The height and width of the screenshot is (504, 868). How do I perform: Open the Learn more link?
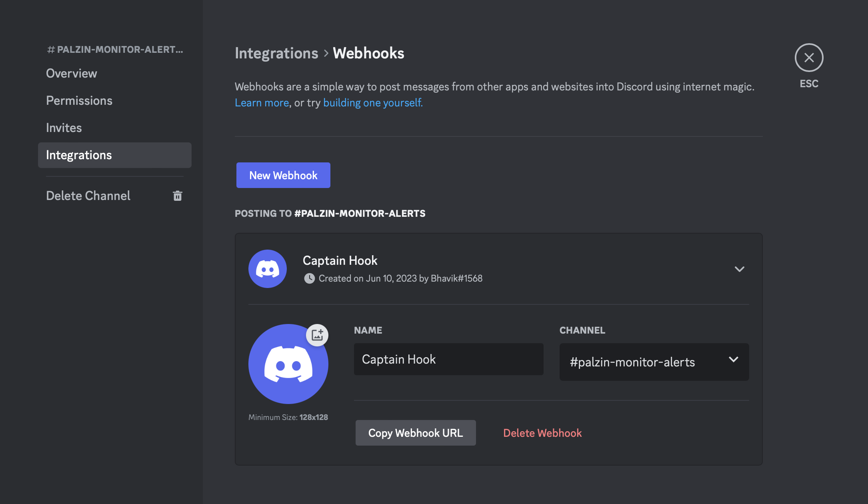(x=262, y=103)
